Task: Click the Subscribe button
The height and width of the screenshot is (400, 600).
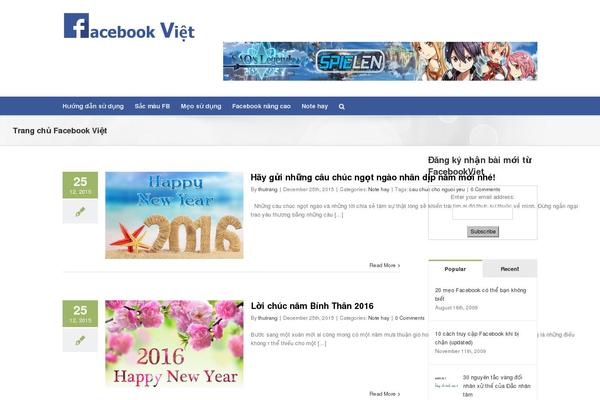Action: [x=483, y=232]
